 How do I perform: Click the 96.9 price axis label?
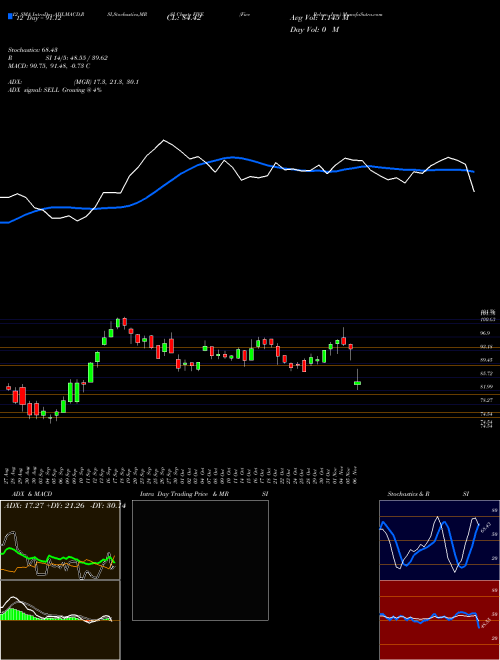484,333
